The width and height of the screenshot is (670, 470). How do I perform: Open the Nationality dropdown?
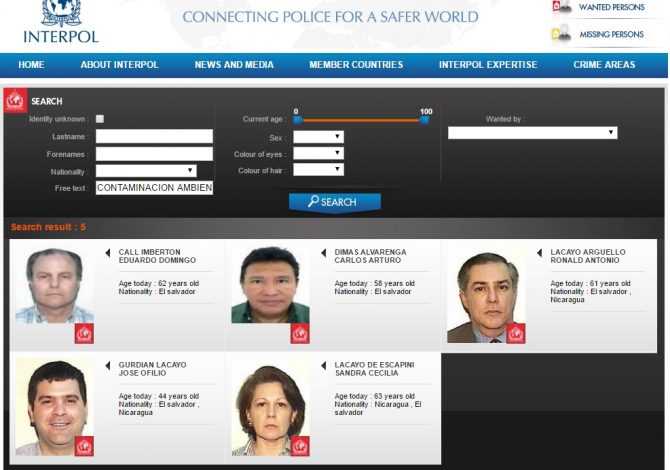[x=146, y=171]
